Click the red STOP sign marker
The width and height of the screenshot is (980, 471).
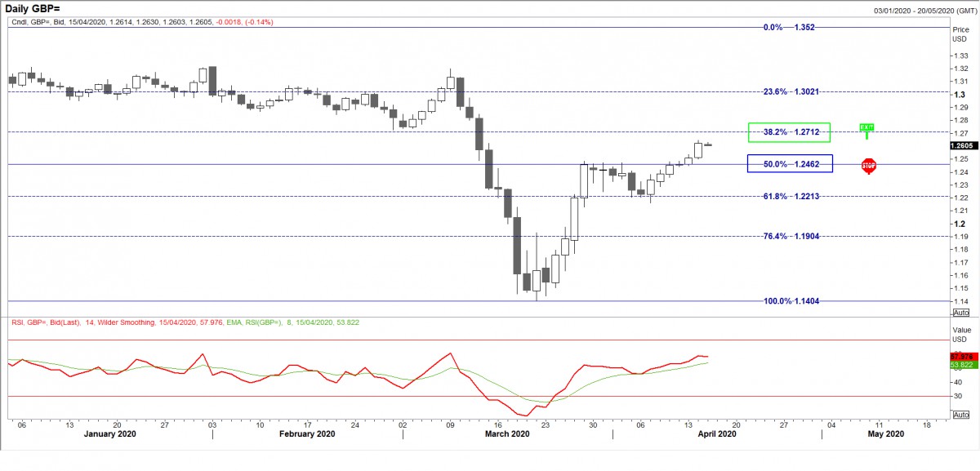coord(868,165)
